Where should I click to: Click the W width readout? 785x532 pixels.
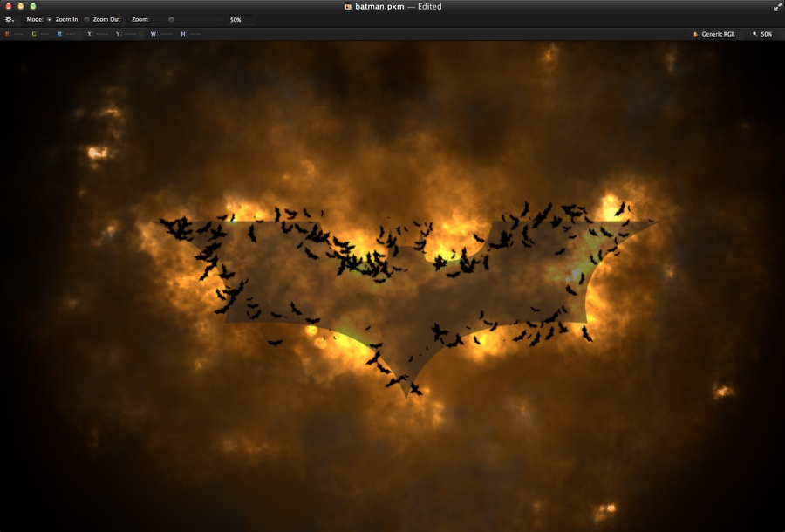pos(161,34)
